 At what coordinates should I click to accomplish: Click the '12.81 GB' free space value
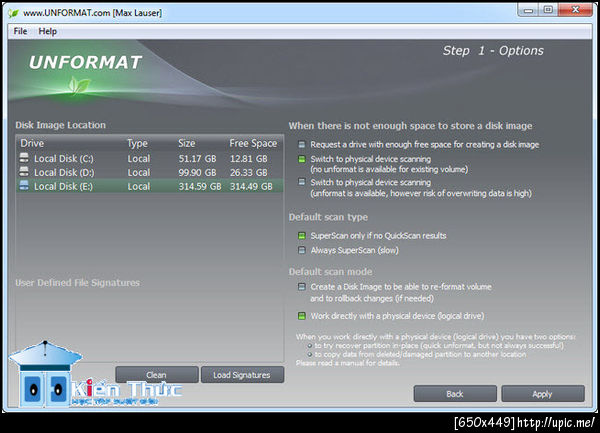(x=249, y=159)
